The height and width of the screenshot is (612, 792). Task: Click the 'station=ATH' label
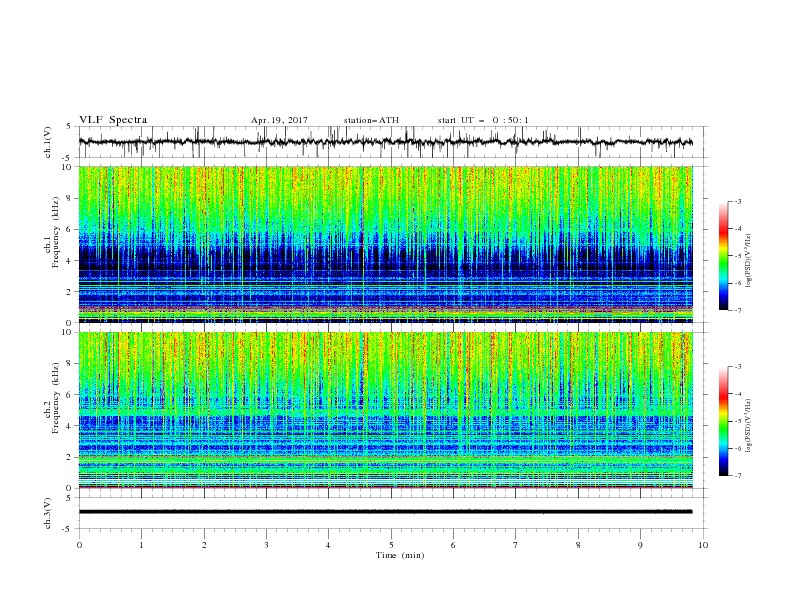[x=371, y=120]
